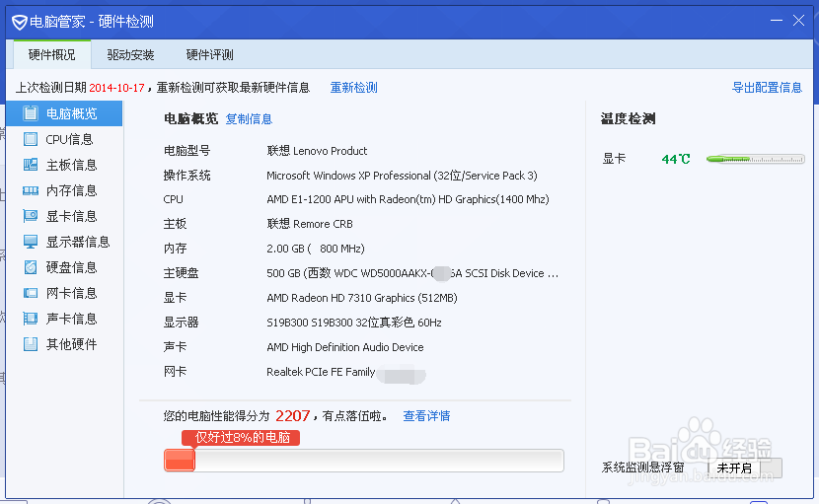Screen dimensions: 819x504
Task: Close the 硬件检测 window
Action: click(798, 21)
